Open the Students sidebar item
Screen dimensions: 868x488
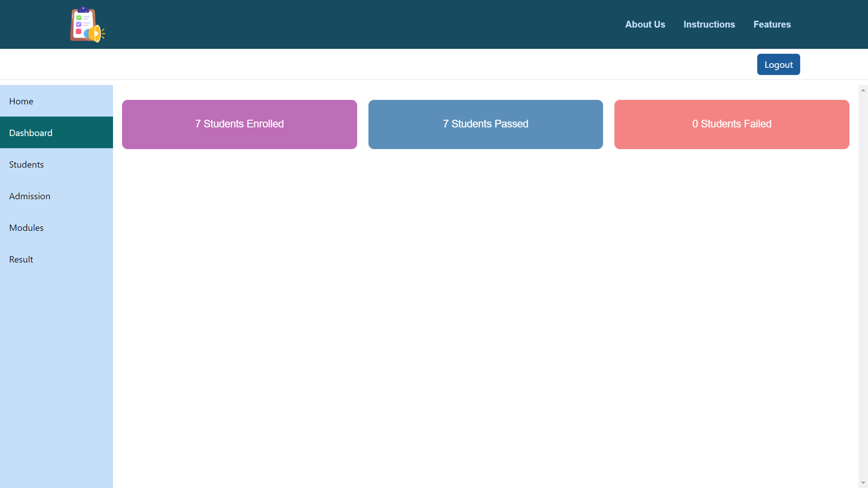[26, 164]
